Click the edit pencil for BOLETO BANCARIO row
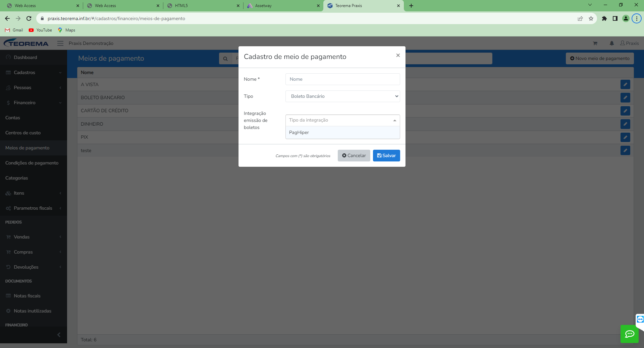The width and height of the screenshot is (644, 348). coord(625,97)
